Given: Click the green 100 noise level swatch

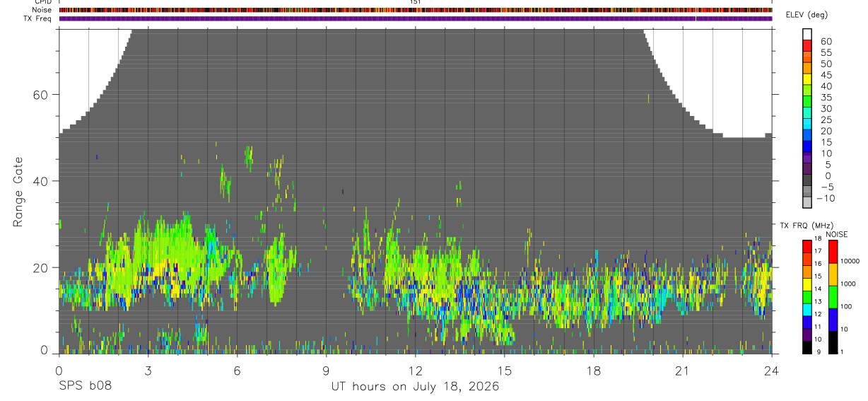Looking at the screenshot, I should coord(833,297).
